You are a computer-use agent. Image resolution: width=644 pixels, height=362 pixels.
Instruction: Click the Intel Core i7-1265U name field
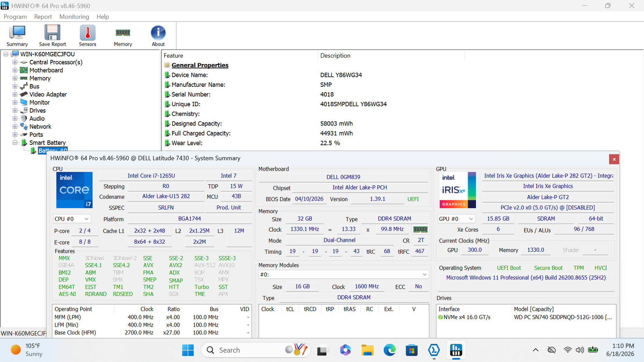(151, 176)
